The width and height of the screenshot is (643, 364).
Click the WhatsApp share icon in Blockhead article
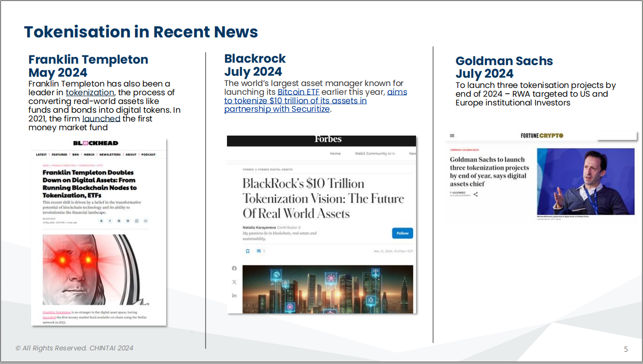click(x=137, y=221)
